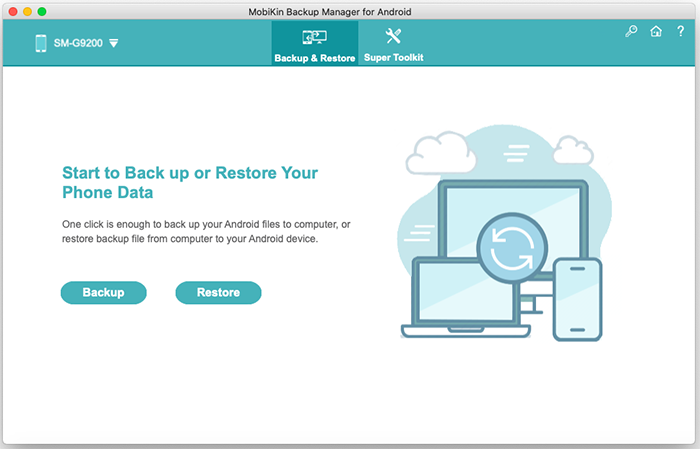The image size is (700, 449).
Task: Click the Restore button
Action: click(218, 292)
